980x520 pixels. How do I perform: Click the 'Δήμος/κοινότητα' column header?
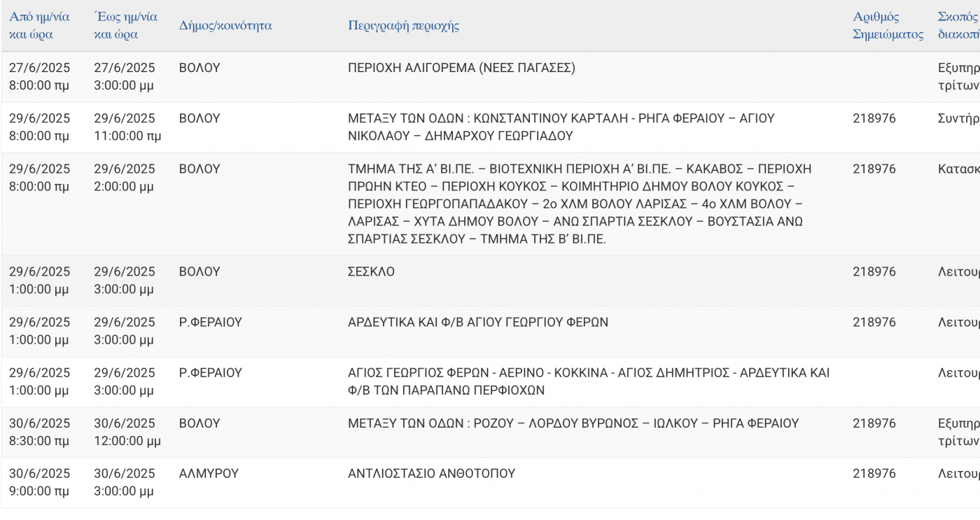coord(225,26)
